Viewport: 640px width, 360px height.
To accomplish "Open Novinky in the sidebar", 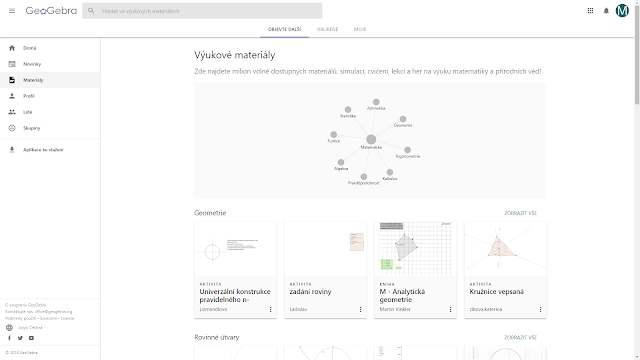I will coord(50,64).
